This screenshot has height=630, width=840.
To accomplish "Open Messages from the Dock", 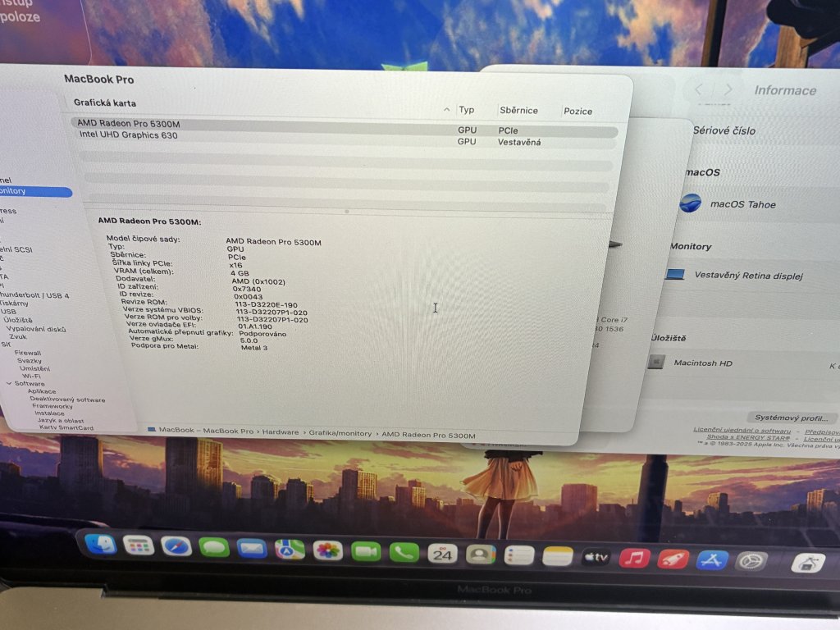I will (214, 548).
